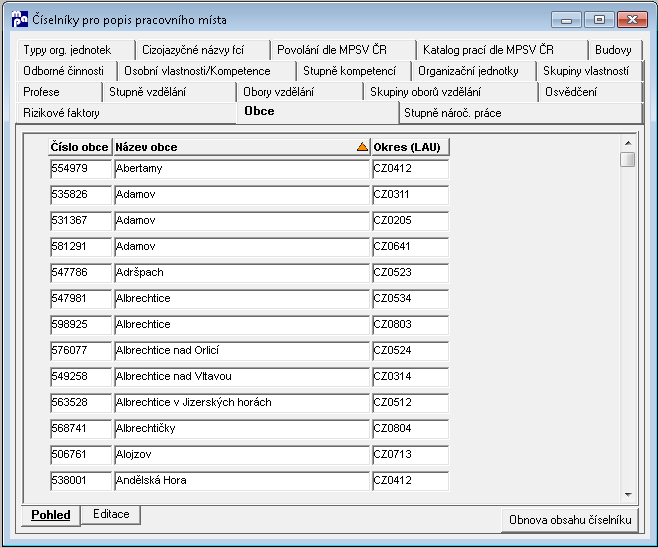Select the Adršpach name field
The width and height of the screenshot is (658, 548).
point(242,273)
